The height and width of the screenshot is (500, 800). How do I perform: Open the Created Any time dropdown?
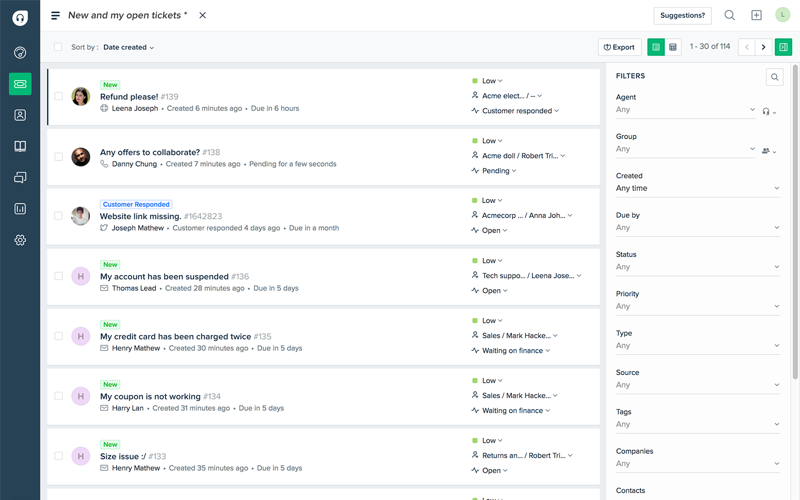click(x=697, y=188)
